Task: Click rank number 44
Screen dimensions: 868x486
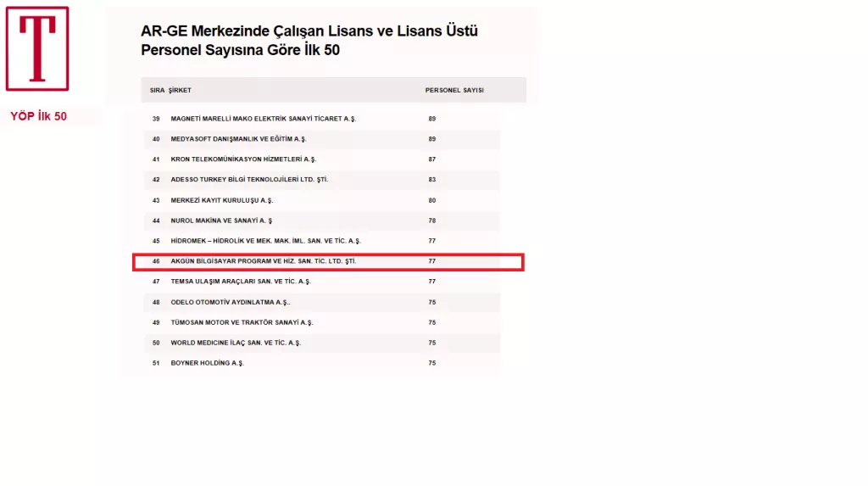Action: [x=156, y=221]
